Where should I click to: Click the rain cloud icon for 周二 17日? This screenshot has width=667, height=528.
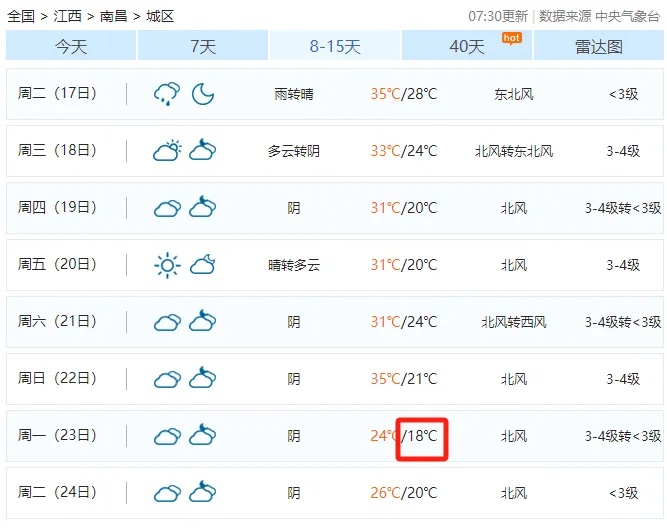click(167, 94)
